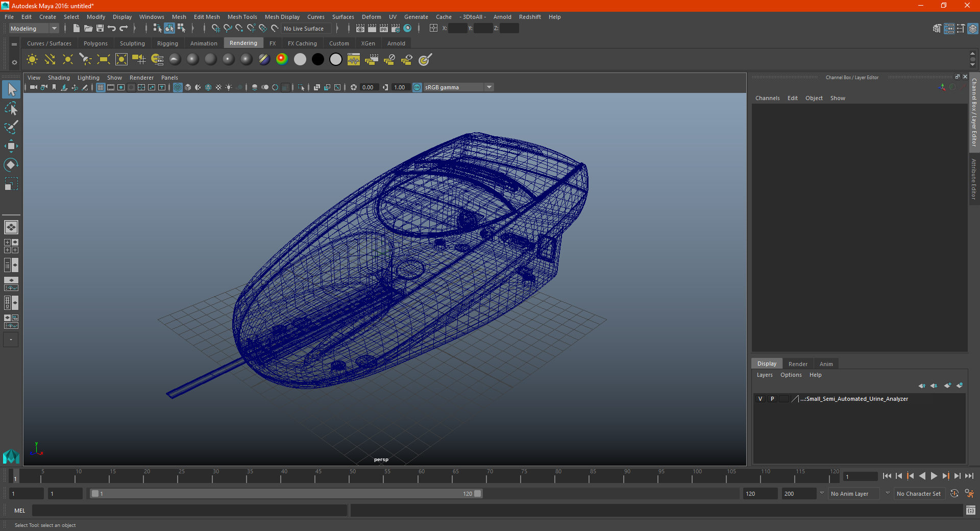Create an area light from shelf

pos(104,60)
